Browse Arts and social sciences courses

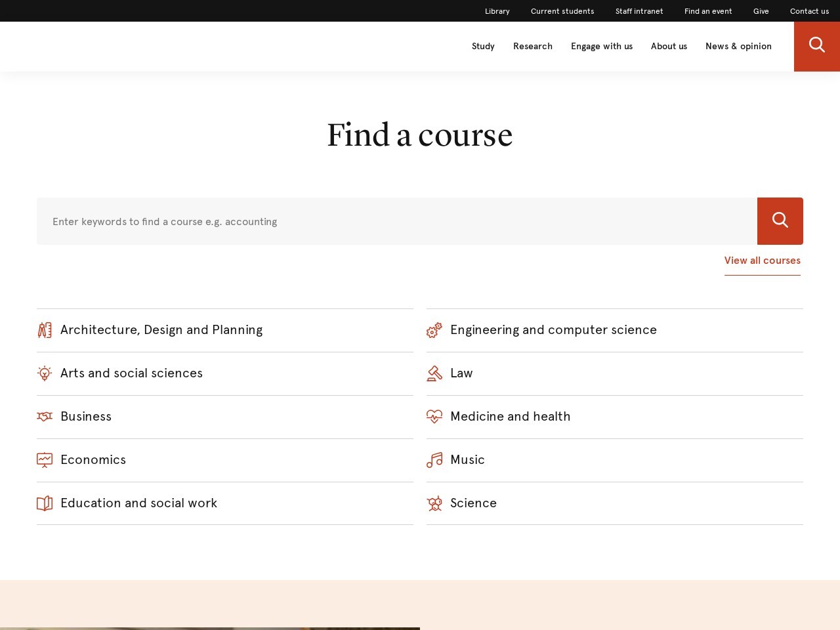coord(225,373)
